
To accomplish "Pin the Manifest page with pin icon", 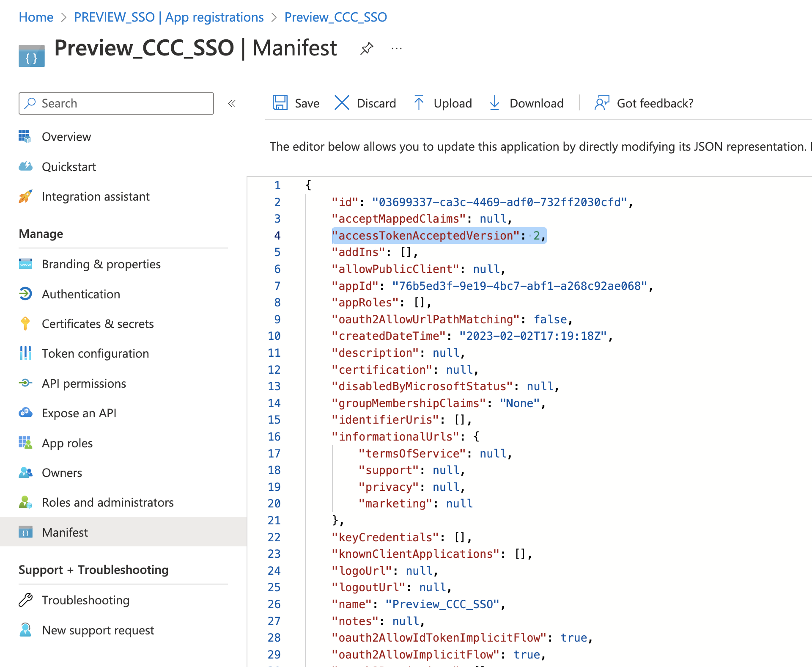I will 367,48.
